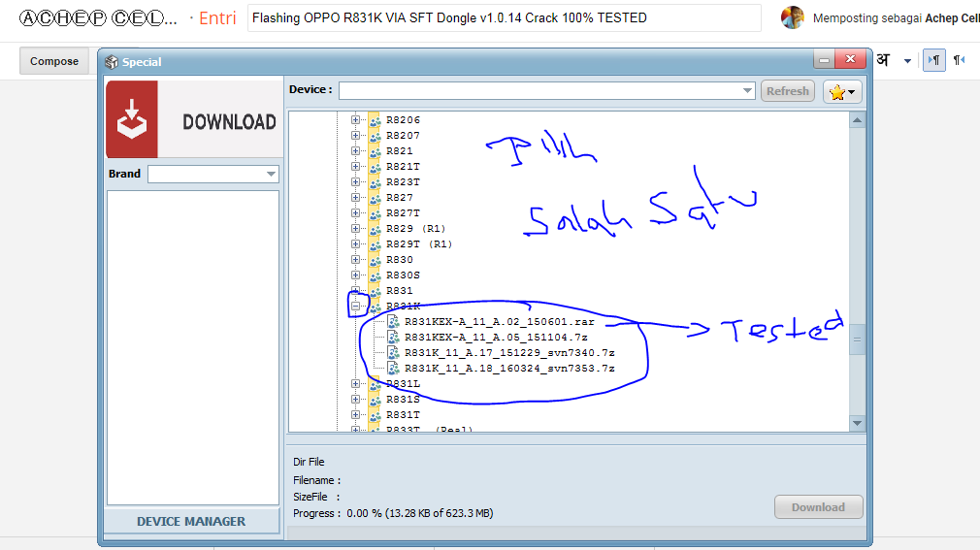
Task: Expand the R831S tree node
Action: (355, 400)
